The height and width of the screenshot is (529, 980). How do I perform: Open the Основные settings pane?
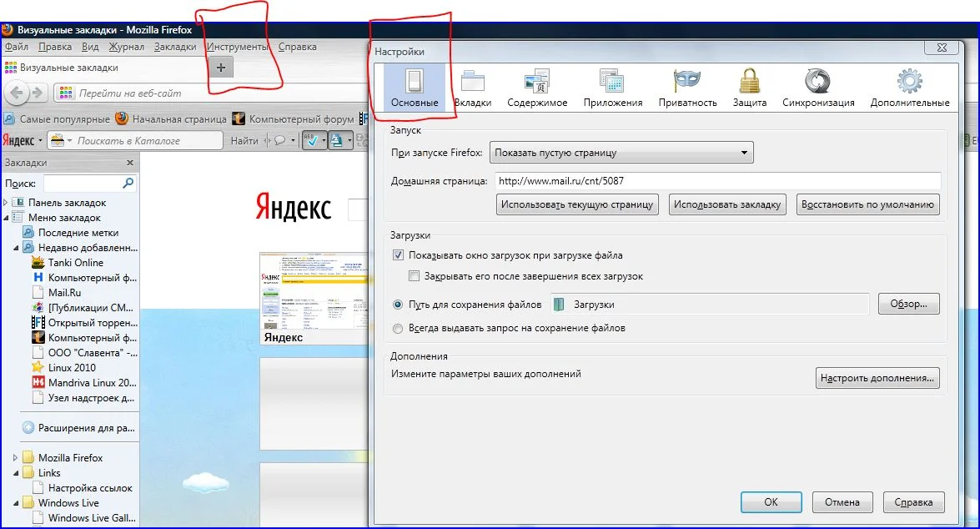coord(415,88)
